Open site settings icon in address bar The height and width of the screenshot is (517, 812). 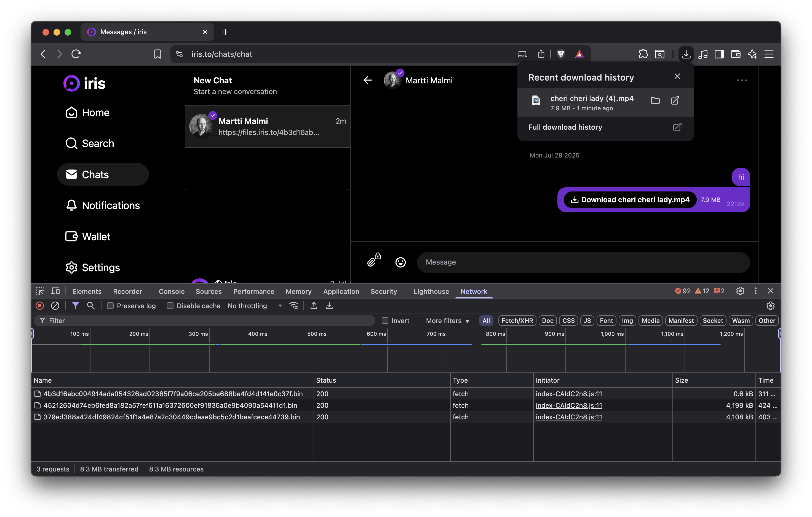(179, 54)
